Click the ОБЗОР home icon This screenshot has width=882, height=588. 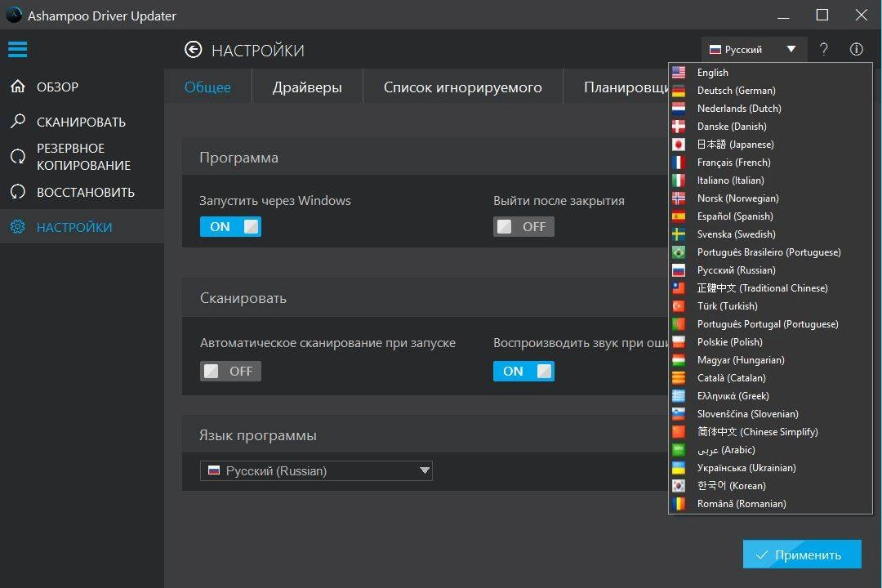[18, 86]
